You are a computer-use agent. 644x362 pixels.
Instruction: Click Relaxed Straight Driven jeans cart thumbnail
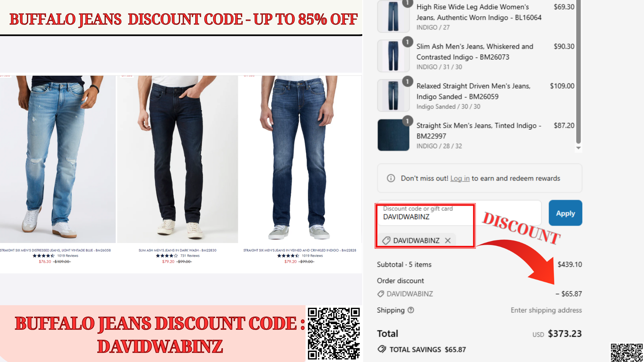(393, 96)
